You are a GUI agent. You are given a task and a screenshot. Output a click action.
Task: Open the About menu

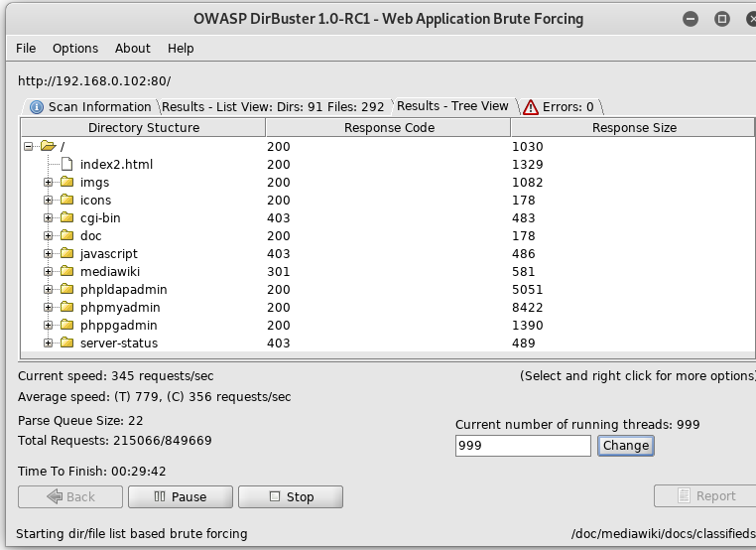pos(133,49)
